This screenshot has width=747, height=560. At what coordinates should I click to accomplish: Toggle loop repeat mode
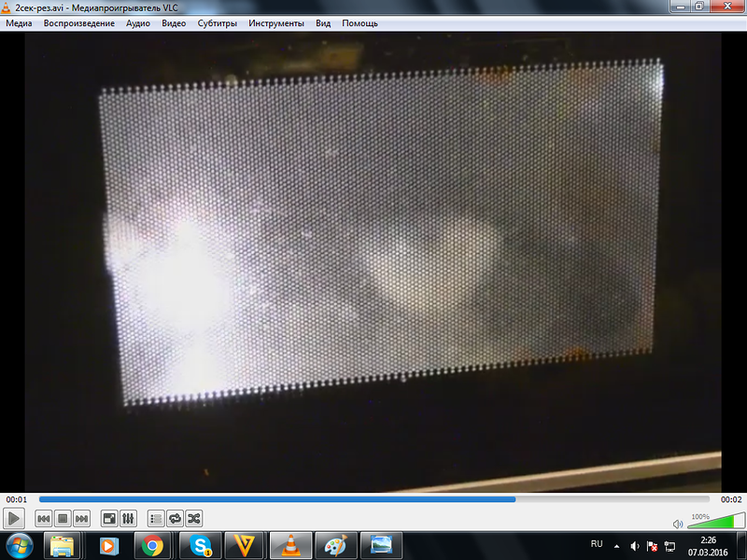[x=175, y=518]
